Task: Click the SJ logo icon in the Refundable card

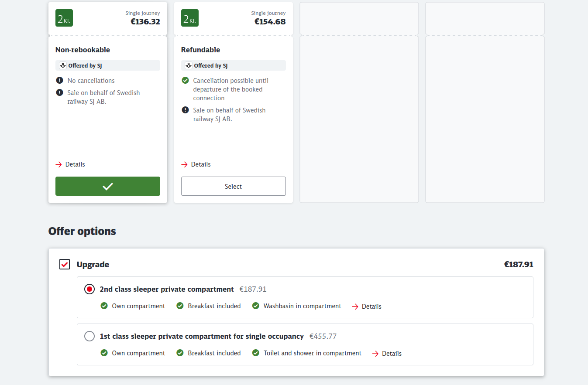Action: [188, 65]
